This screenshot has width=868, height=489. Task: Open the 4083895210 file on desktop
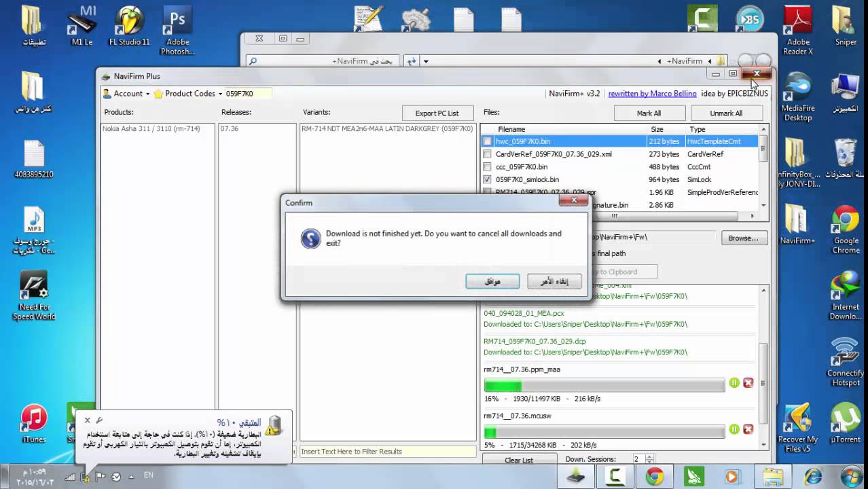33,160
